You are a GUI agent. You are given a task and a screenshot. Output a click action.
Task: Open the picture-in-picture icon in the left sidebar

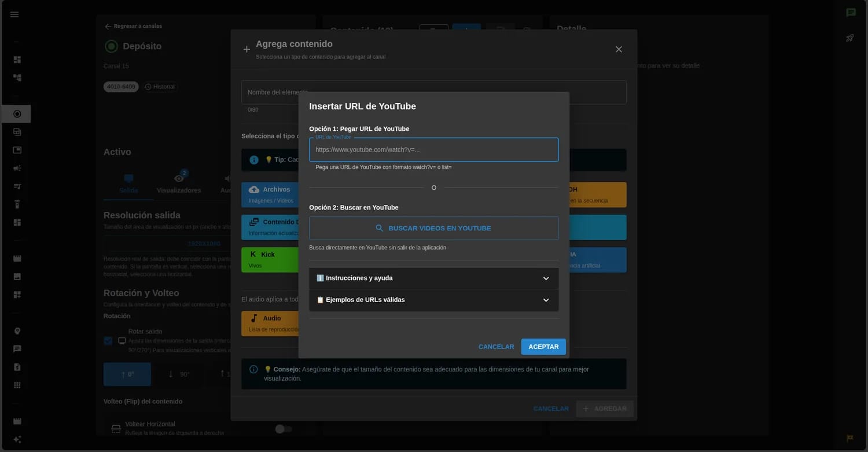coord(17,150)
